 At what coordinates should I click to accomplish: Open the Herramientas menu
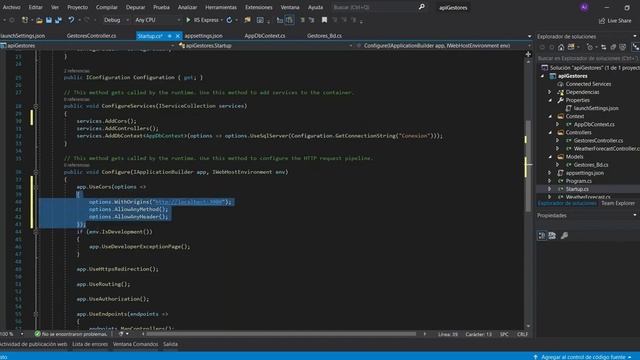(x=221, y=7)
